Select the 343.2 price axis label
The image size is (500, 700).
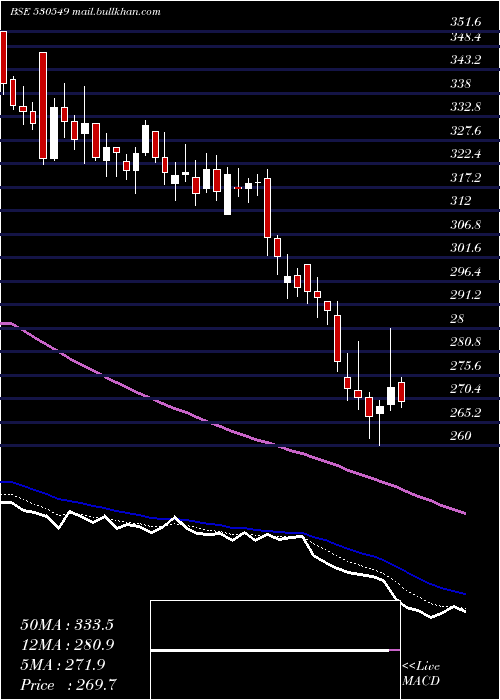click(465, 60)
